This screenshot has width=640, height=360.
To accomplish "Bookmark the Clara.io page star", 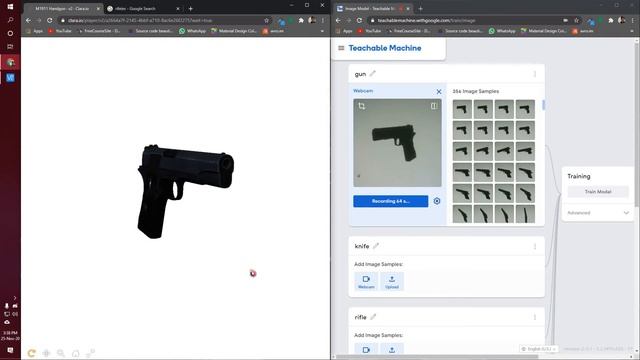I will pyautogui.click(x=267, y=20).
